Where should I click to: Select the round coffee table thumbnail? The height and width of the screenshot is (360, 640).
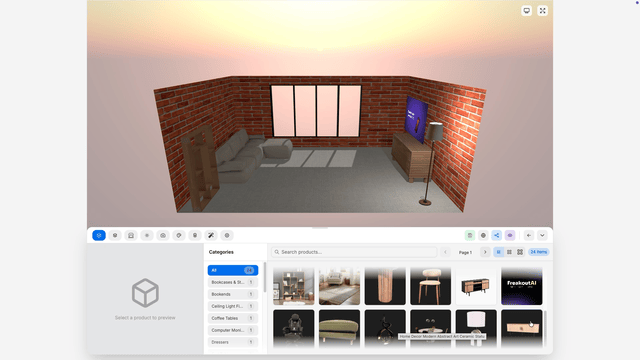(431, 328)
